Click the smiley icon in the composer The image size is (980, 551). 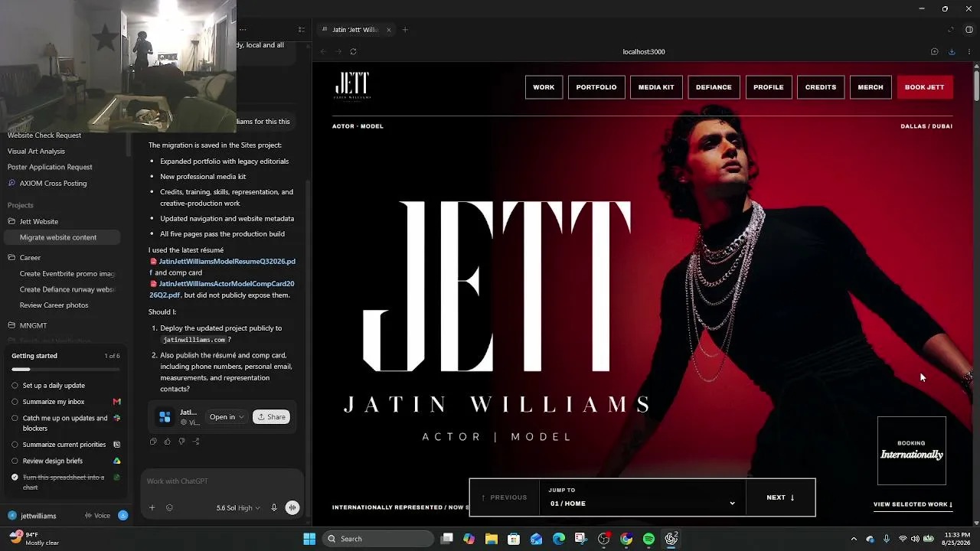pyautogui.click(x=169, y=507)
